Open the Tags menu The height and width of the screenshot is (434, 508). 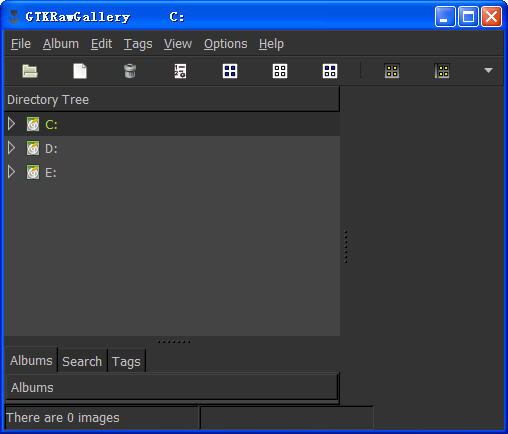pyautogui.click(x=138, y=44)
